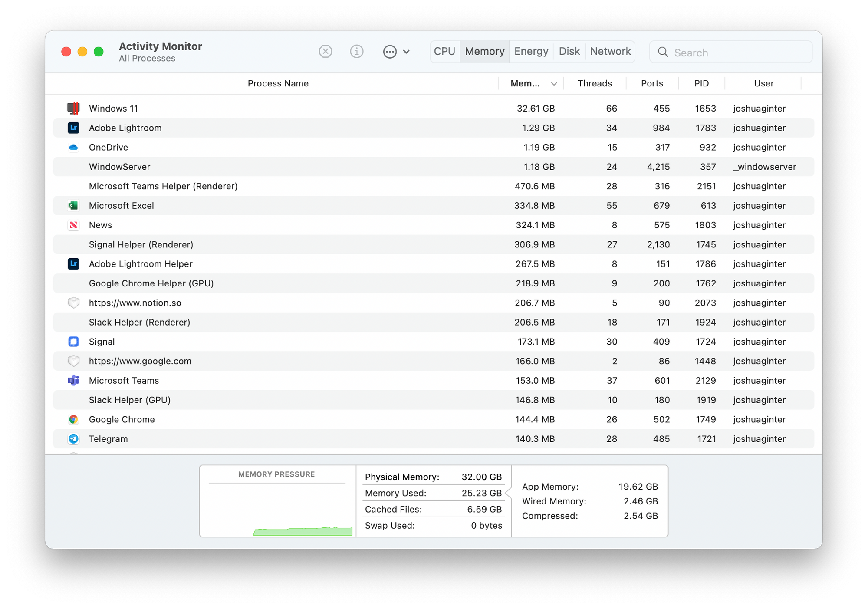
Task: Select Signal Helper (Renderer) row
Action: pos(434,244)
